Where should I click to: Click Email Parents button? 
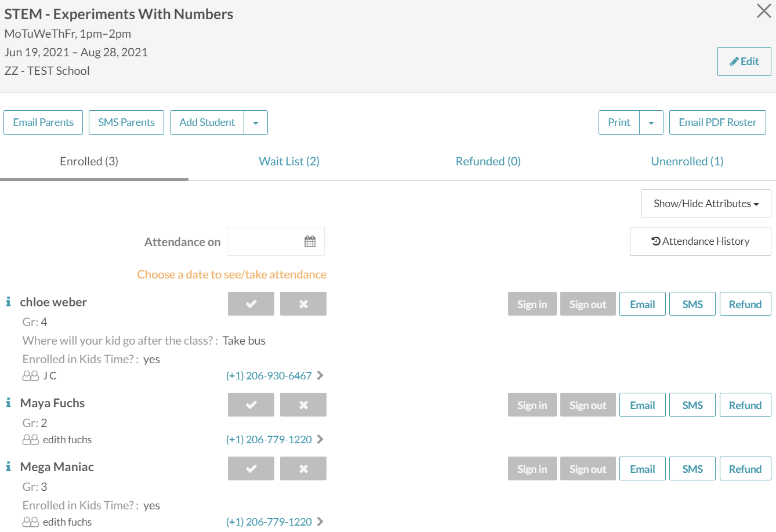coord(43,122)
